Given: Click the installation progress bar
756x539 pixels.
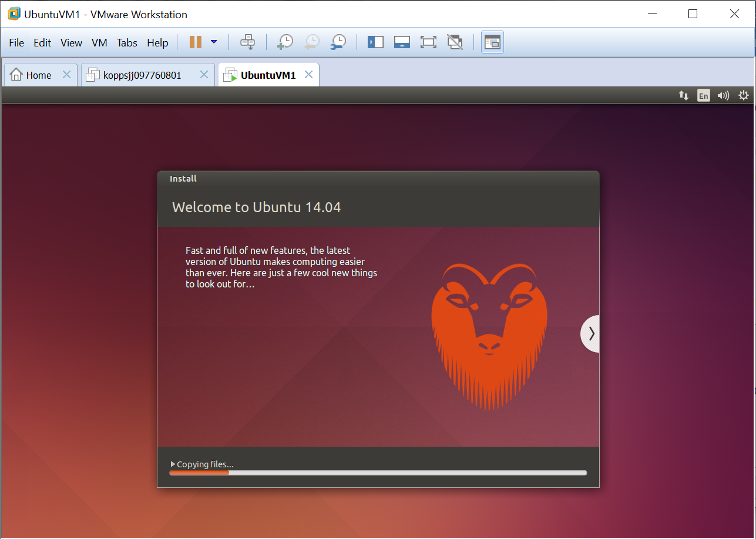Looking at the screenshot, I should [378, 472].
